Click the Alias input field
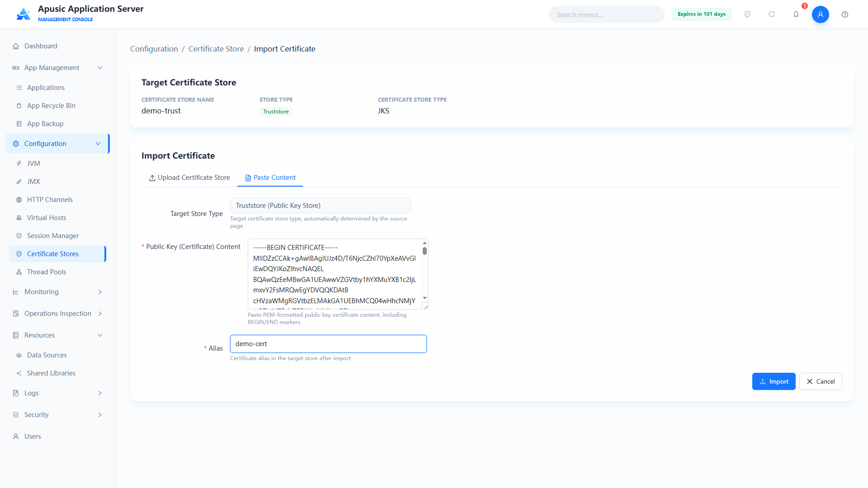Image resolution: width=868 pixels, height=488 pixels. 328,344
